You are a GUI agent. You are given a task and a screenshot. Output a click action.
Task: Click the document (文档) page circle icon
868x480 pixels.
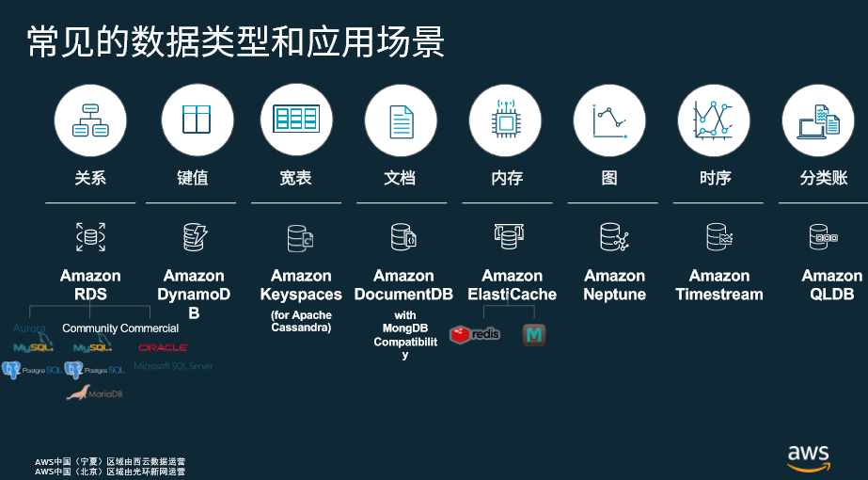pyautogui.click(x=401, y=120)
